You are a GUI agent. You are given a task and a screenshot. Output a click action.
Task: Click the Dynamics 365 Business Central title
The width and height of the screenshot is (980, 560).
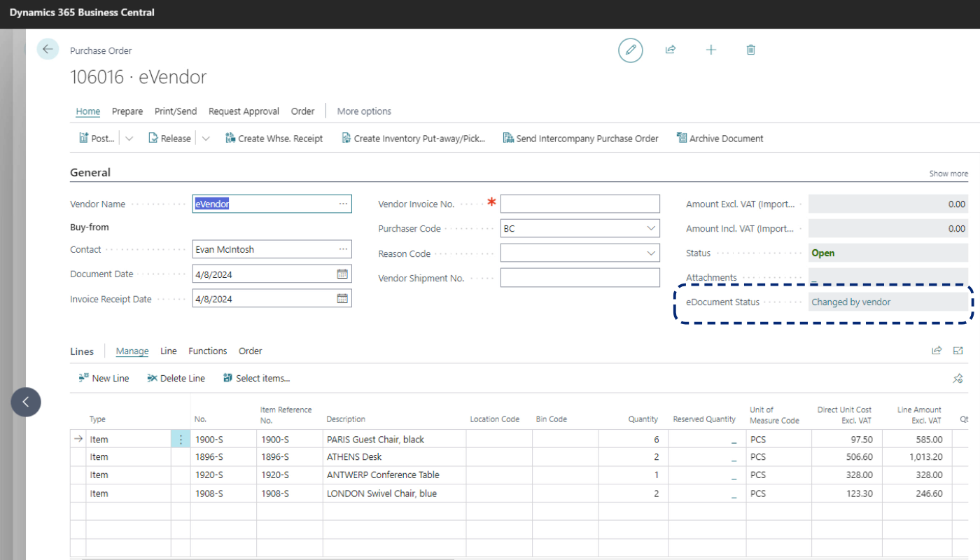[x=82, y=13]
